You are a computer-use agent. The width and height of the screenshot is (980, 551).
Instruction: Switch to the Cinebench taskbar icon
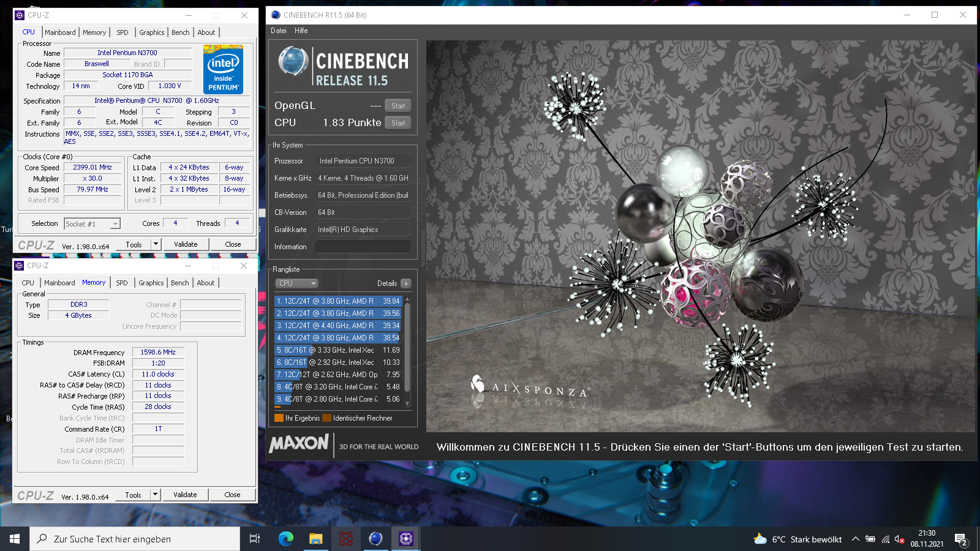(375, 539)
